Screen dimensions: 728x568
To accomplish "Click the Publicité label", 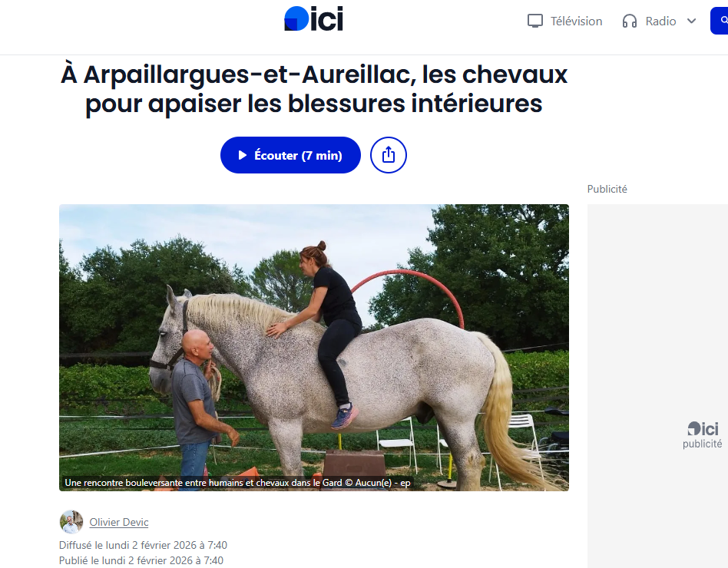I will point(607,189).
